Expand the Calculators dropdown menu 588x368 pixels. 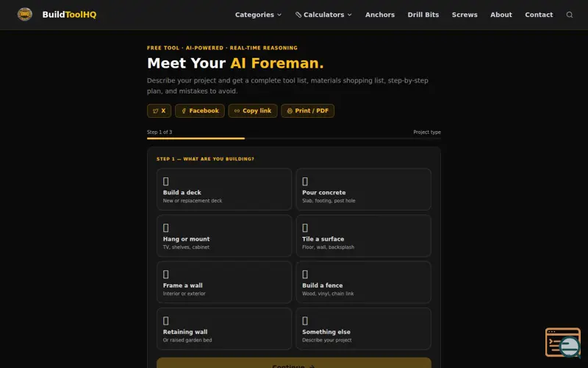[x=323, y=15]
